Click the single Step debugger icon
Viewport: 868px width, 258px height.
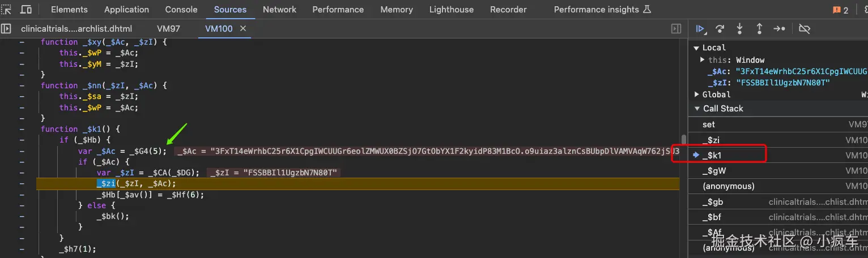[x=780, y=29]
